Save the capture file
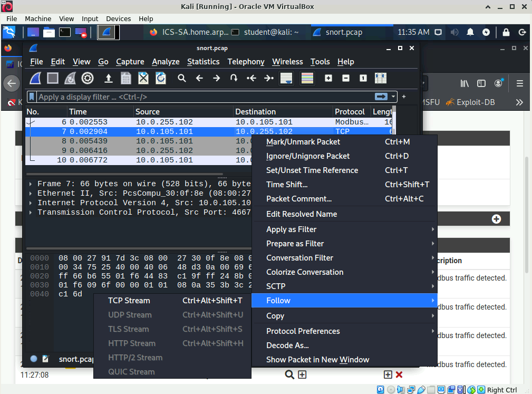The image size is (532, 394). tap(126, 79)
